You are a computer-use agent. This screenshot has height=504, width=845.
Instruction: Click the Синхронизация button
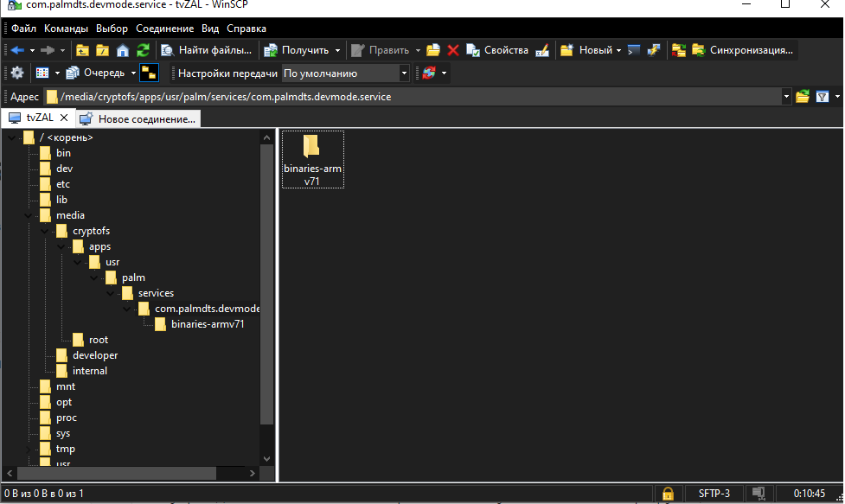tap(741, 50)
